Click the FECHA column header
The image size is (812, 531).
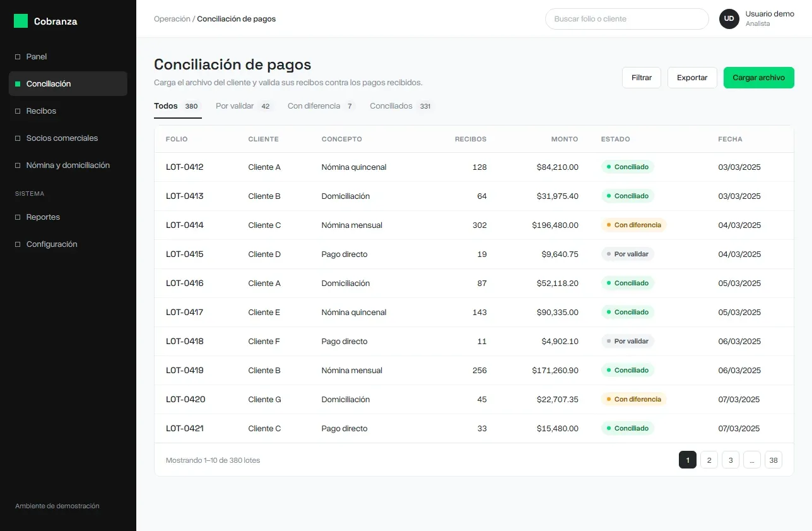[731, 140]
